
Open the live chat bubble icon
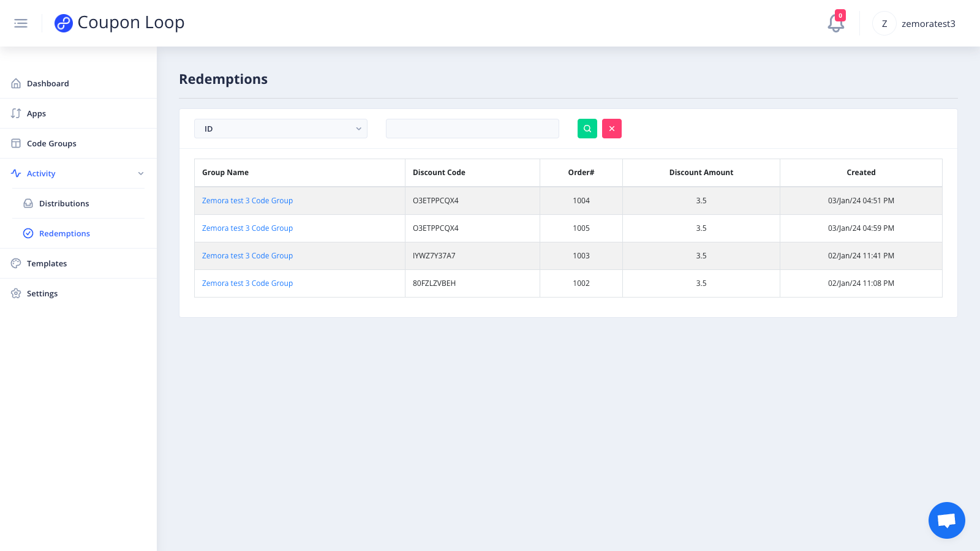947,520
